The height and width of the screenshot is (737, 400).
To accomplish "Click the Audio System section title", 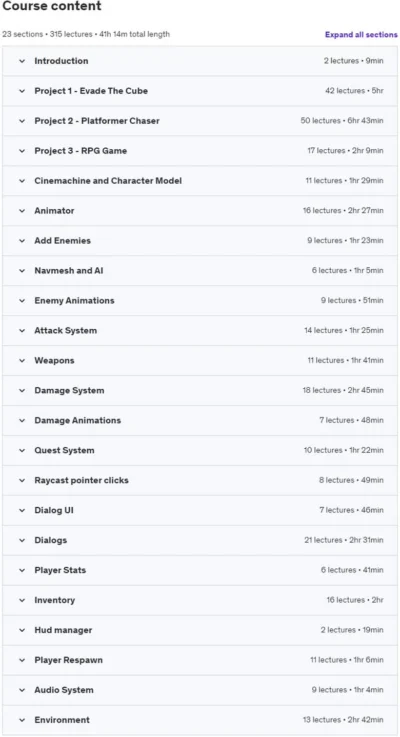I will coord(64,690).
